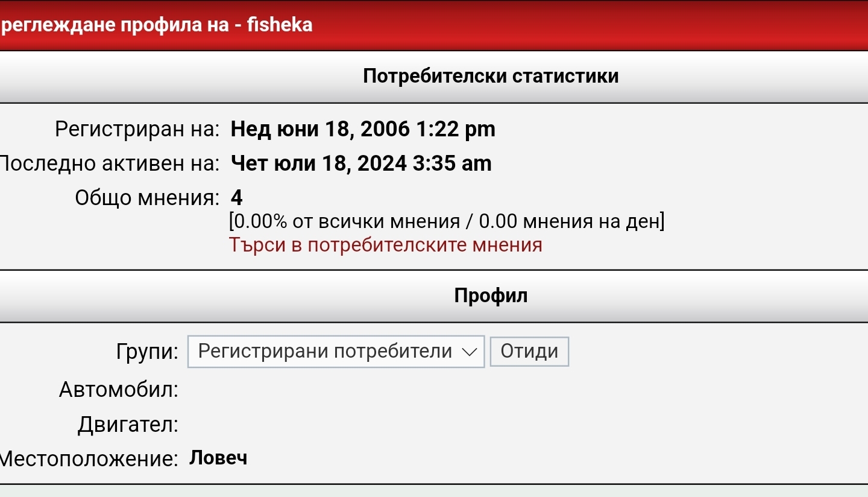
Task: Open the Търси в потребителските мнения link
Action: click(x=385, y=245)
